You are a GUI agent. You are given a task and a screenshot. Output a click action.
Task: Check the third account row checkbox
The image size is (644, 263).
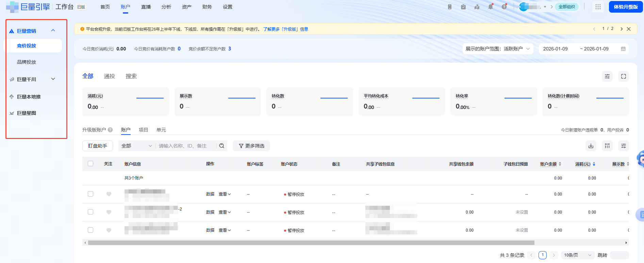pos(90,230)
